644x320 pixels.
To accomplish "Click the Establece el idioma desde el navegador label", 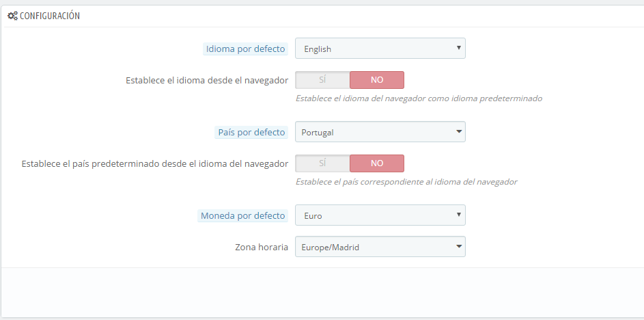I will click(206, 80).
